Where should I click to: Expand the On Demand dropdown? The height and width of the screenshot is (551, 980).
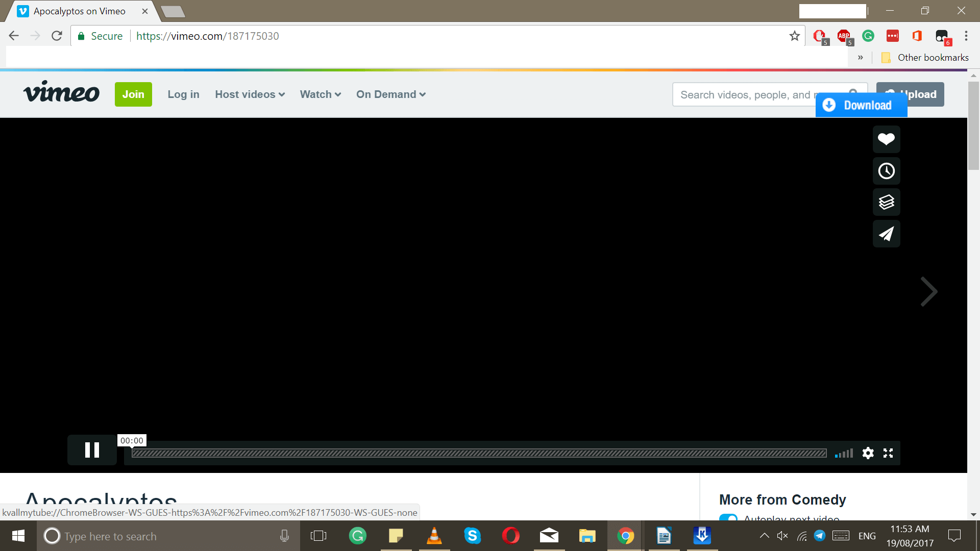coord(390,94)
